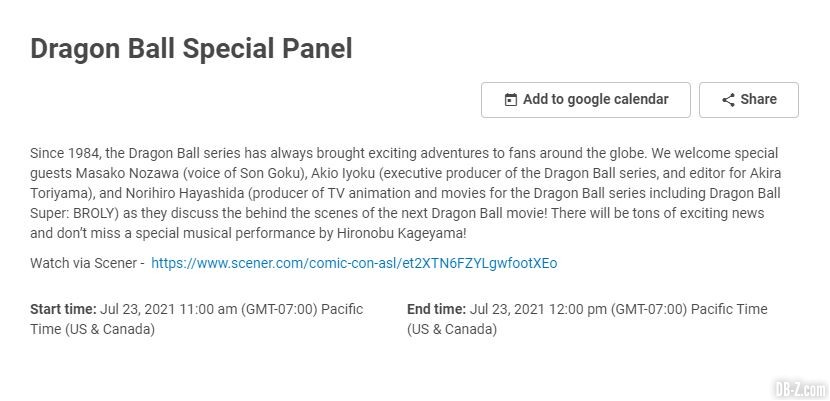Screen dimensions: 830x401
Task: Click the bold 'Start time:' label
Action: 64,309
